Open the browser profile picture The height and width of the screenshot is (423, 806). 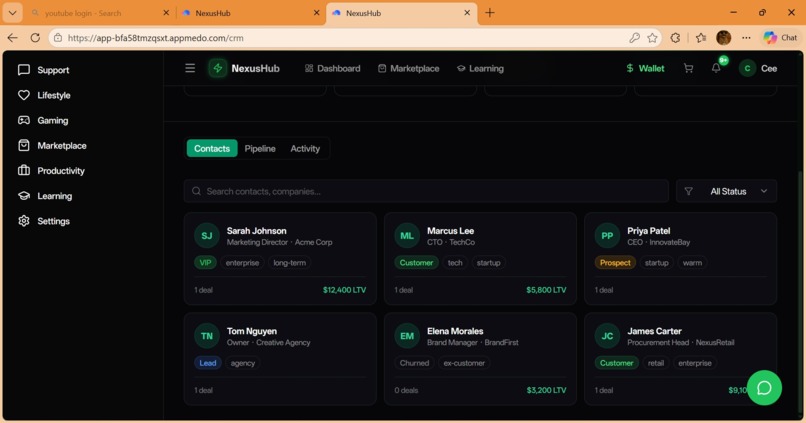pyautogui.click(x=724, y=38)
